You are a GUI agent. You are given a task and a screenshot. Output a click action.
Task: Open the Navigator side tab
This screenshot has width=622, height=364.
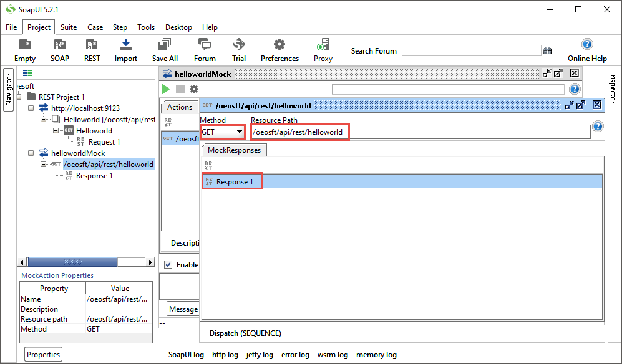click(8, 90)
